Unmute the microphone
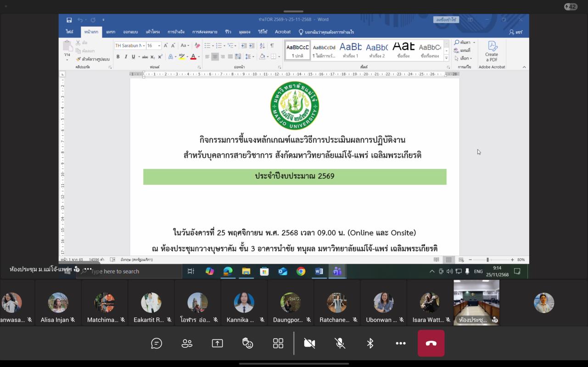Viewport: 588px width, 367px height. [x=340, y=343]
